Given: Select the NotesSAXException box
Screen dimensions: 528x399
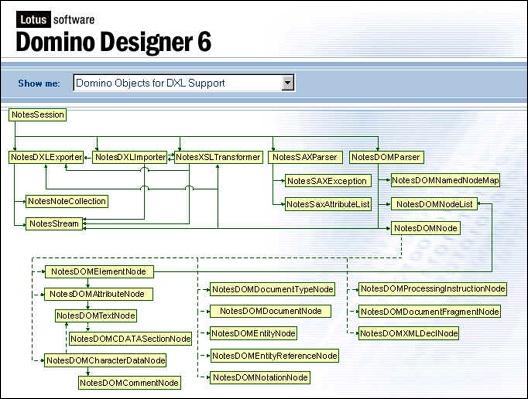Looking at the screenshot, I should pos(328,181).
